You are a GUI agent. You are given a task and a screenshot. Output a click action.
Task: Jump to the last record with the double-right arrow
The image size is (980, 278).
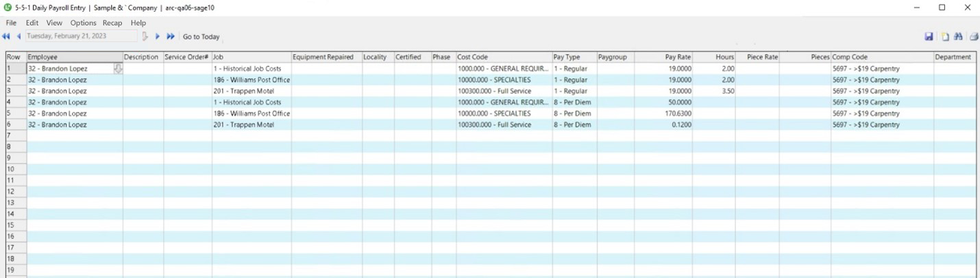(171, 36)
